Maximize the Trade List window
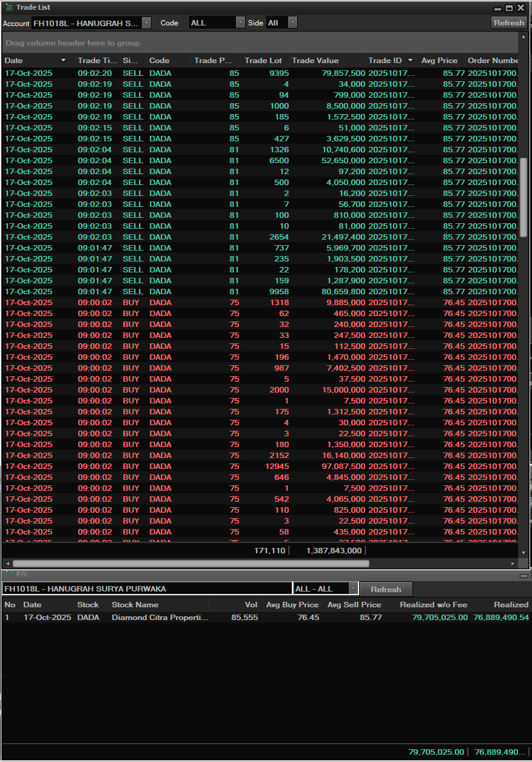 point(509,8)
